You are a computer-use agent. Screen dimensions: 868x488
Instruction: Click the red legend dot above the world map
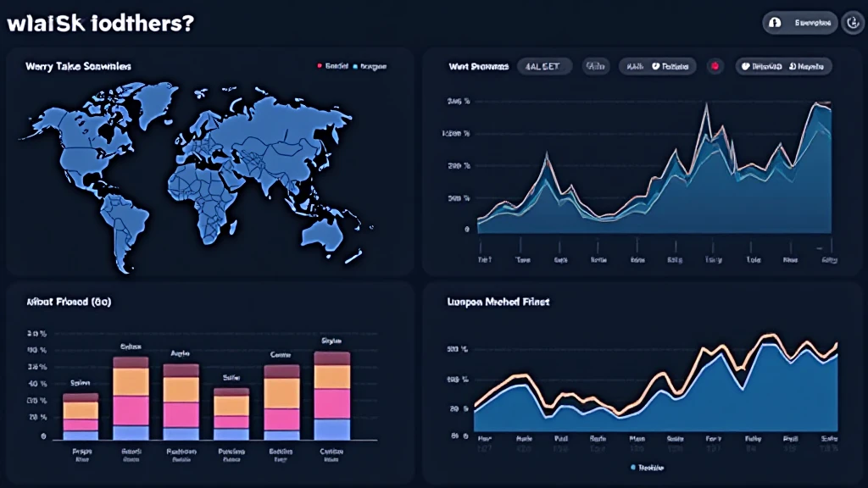coord(318,64)
